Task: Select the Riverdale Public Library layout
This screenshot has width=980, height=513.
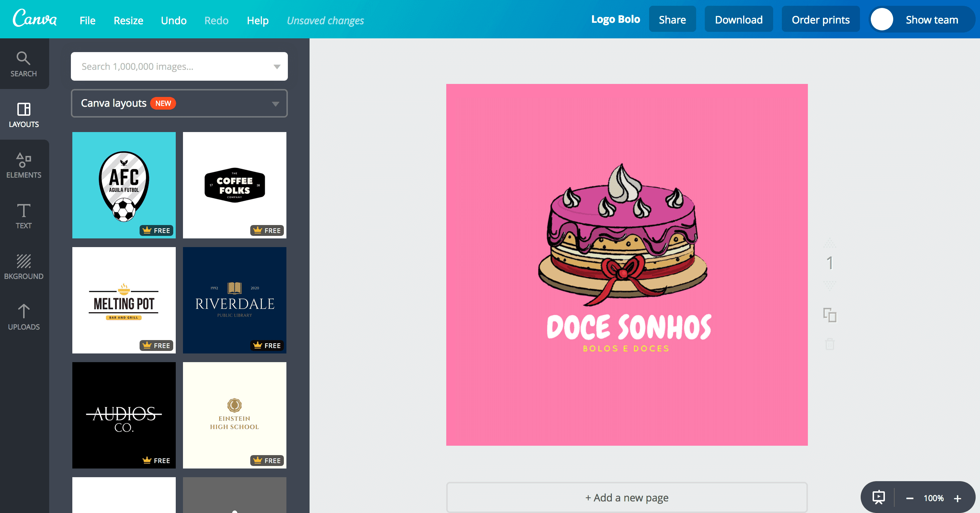Action: (235, 300)
